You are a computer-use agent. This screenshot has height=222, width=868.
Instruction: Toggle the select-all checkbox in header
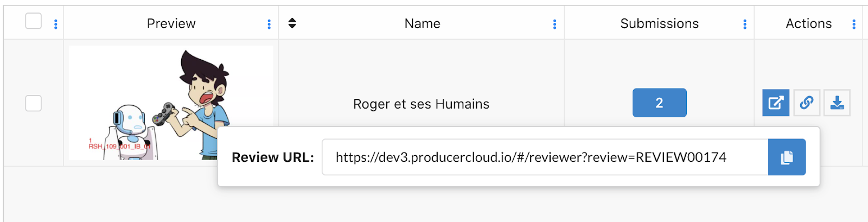[34, 21]
